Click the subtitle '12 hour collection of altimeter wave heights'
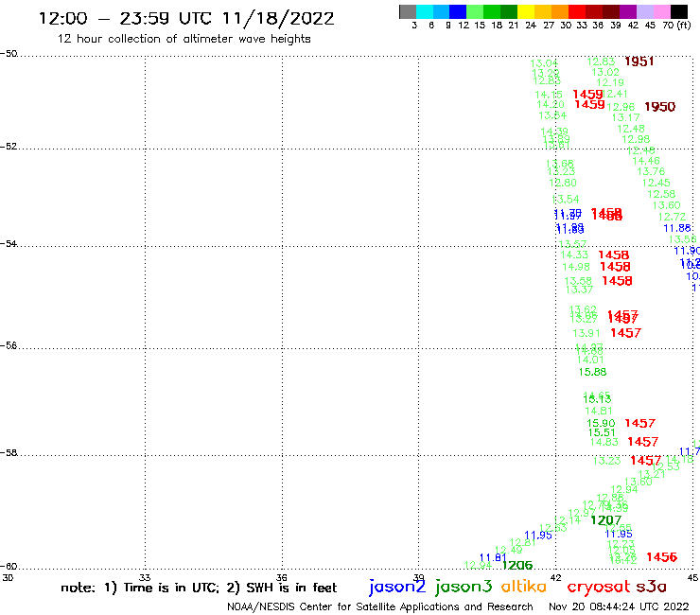 point(184,39)
